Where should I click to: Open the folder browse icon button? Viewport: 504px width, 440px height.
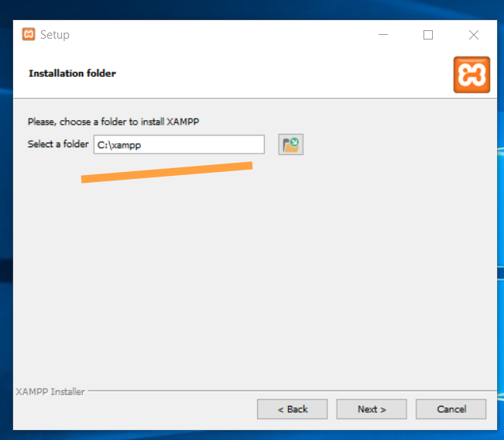[290, 144]
